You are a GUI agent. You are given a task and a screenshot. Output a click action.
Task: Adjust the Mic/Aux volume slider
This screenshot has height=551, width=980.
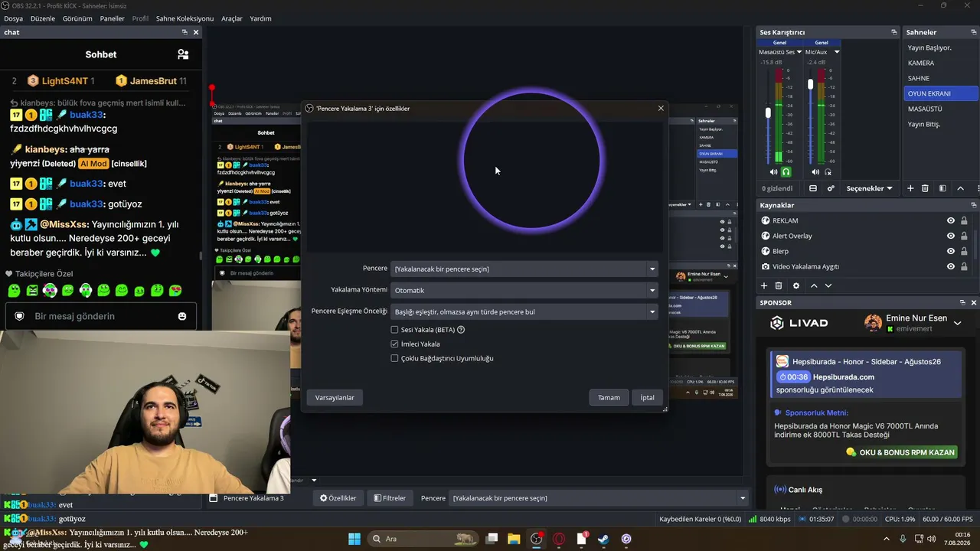tap(811, 84)
